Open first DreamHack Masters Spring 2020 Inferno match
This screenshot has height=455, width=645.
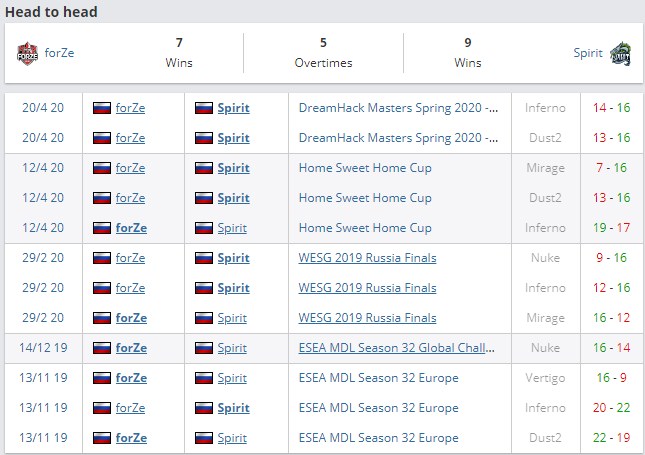[x=398, y=108]
